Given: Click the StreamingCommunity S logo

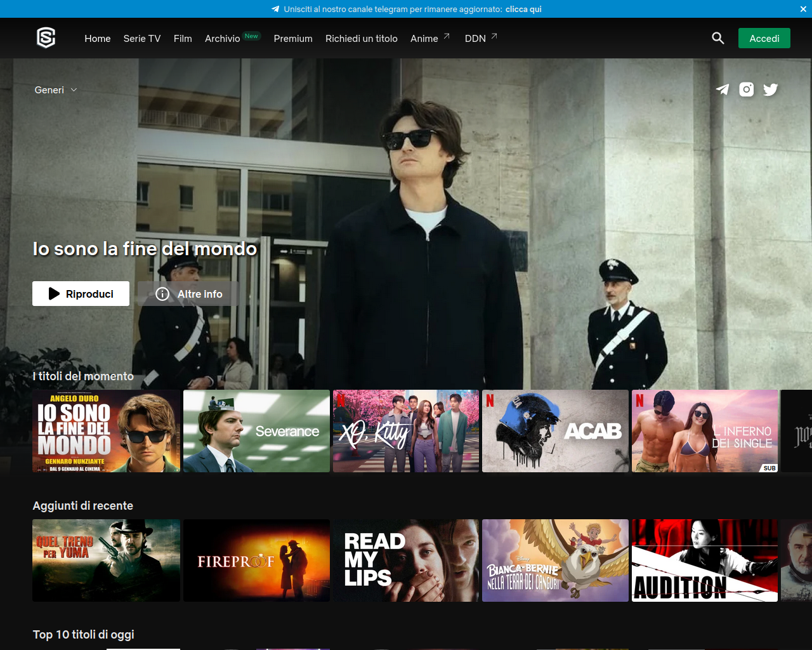Looking at the screenshot, I should [x=46, y=38].
